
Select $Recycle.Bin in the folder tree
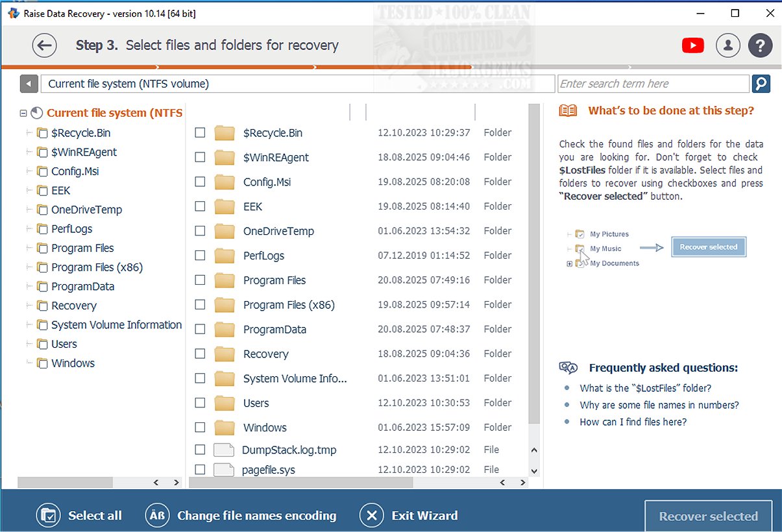[81, 133]
